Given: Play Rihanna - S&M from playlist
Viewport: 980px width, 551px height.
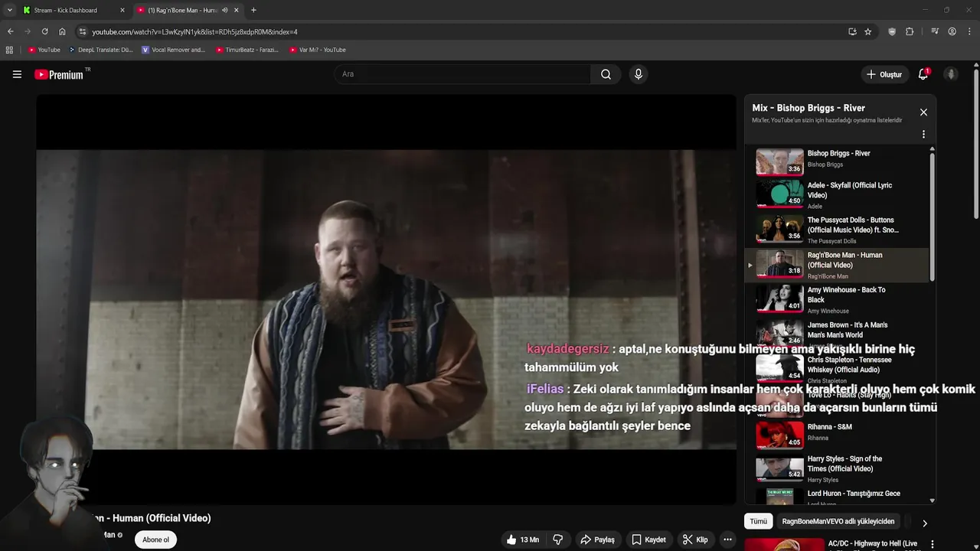Looking at the screenshot, I should pos(837,434).
